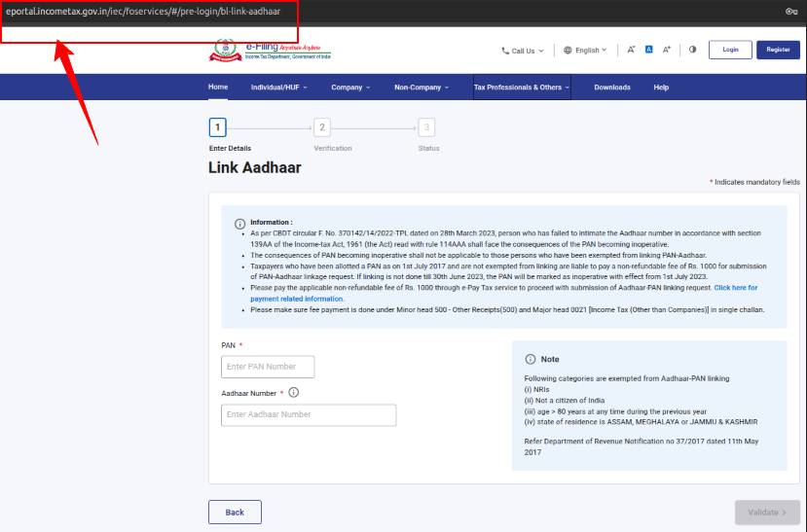
Task: Go to the Home tab
Action: [x=218, y=87]
